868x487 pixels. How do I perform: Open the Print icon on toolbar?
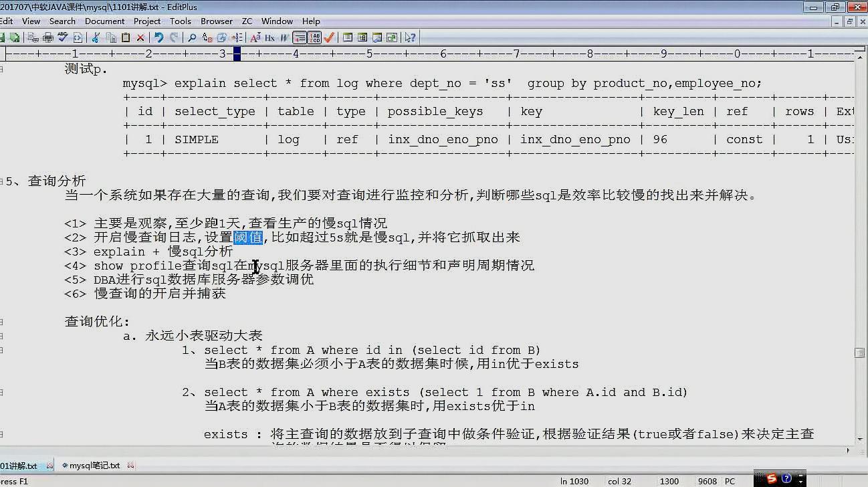click(x=47, y=38)
